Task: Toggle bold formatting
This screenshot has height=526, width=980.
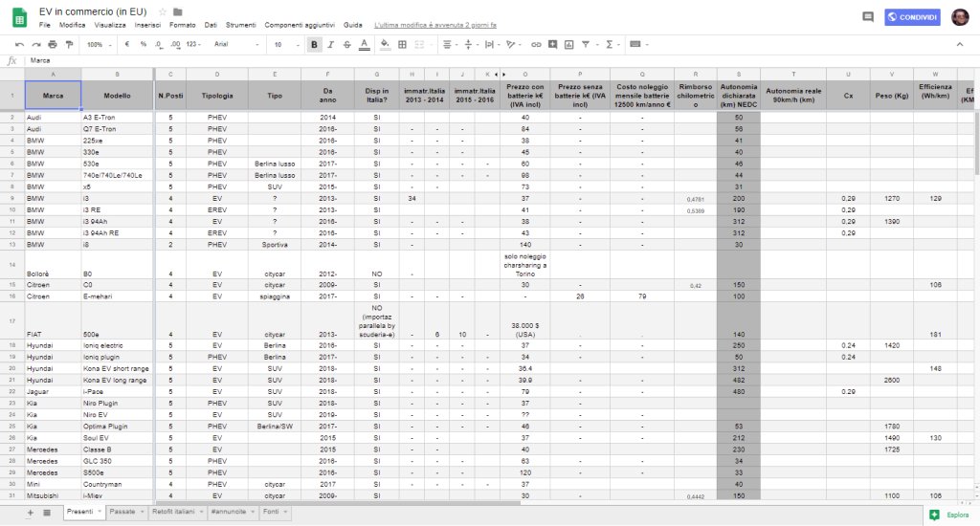Action: (x=314, y=44)
